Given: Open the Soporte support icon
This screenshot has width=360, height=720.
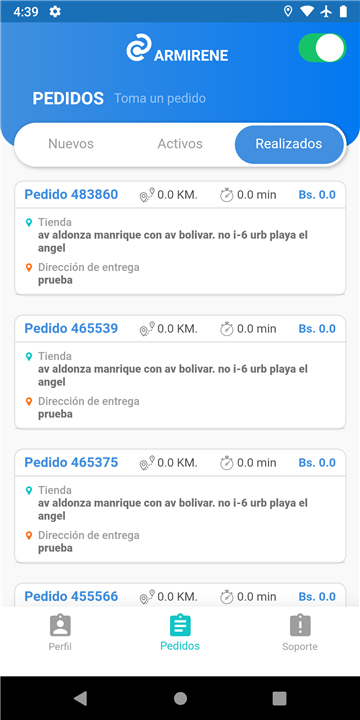Looking at the screenshot, I should 300,625.
